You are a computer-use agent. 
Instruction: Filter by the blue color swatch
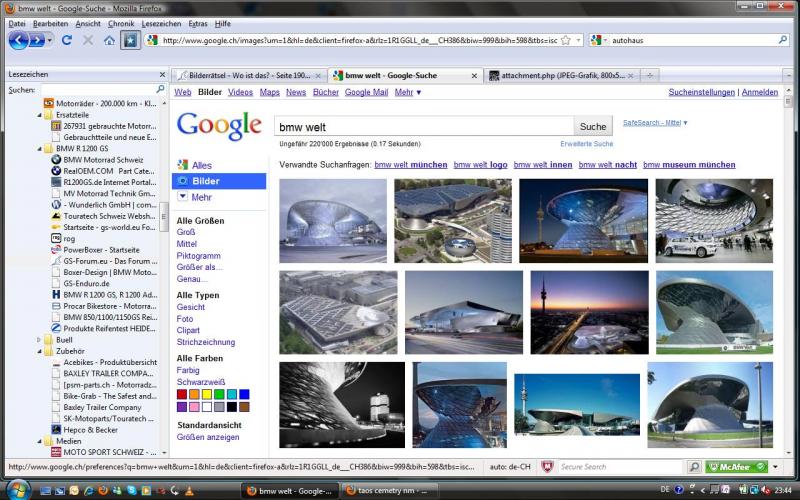244,394
